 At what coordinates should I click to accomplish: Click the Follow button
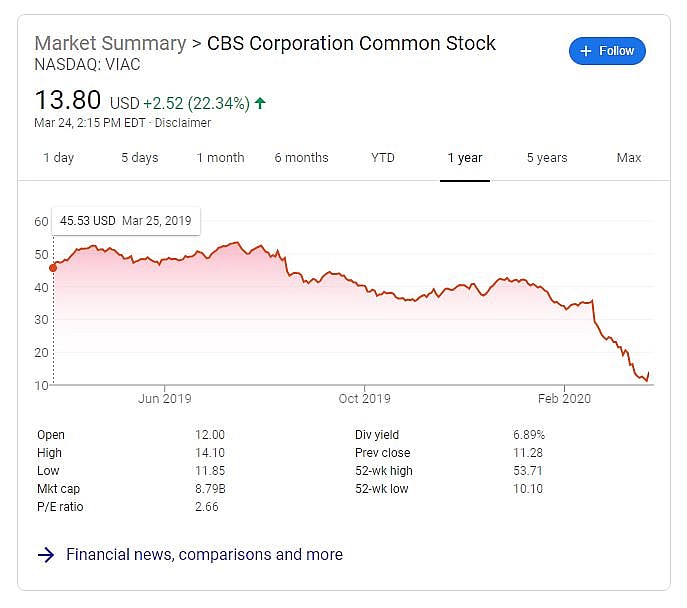607,51
